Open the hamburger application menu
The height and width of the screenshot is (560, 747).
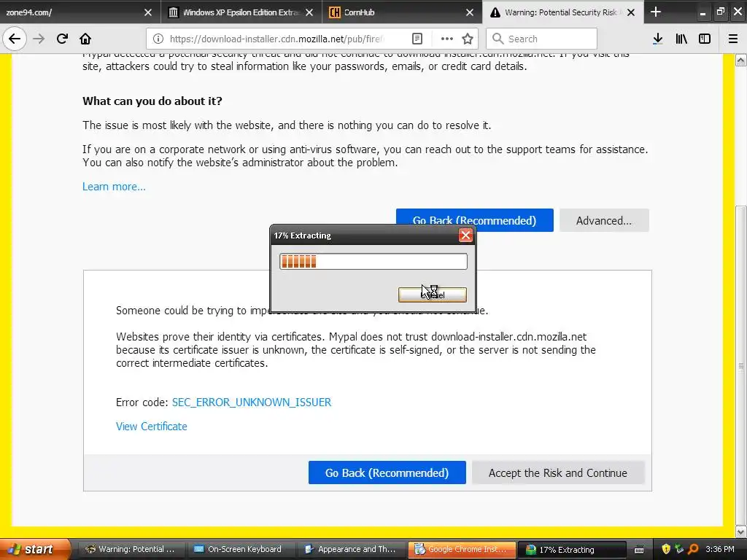pyautogui.click(x=733, y=39)
